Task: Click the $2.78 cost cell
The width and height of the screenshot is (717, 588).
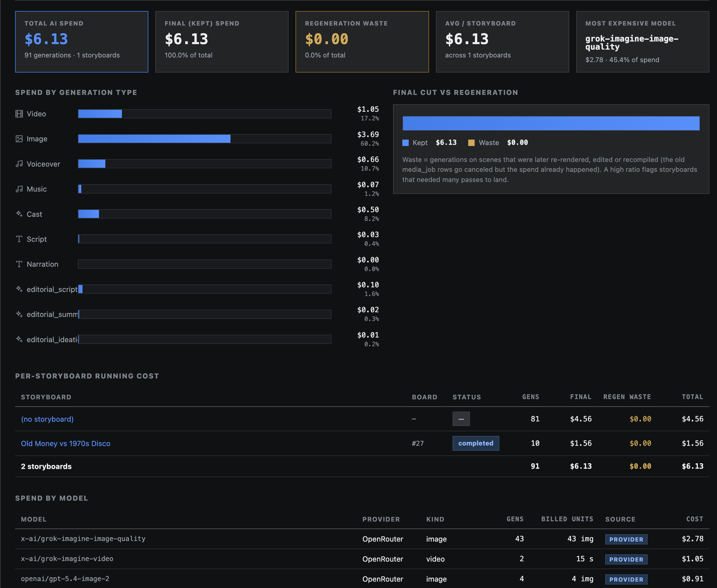Action: pyautogui.click(x=692, y=539)
